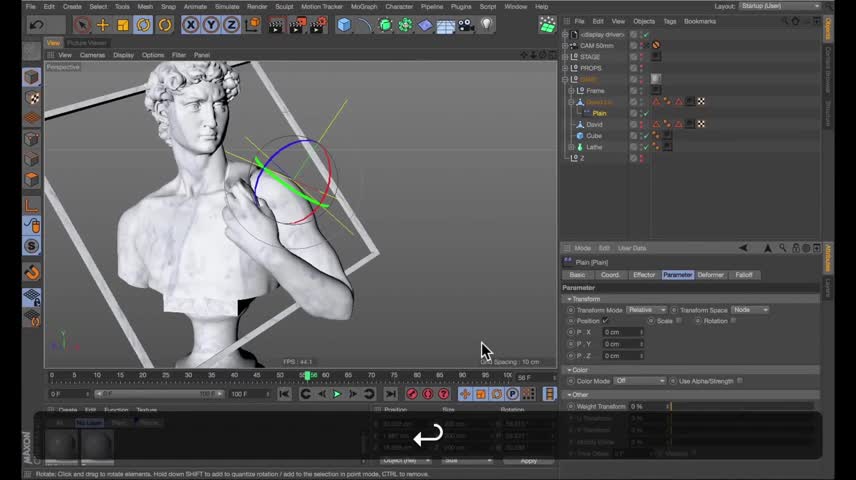This screenshot has height=480, width=856.
Task: Open viewport Cameras menu
Action: (92, 55)
